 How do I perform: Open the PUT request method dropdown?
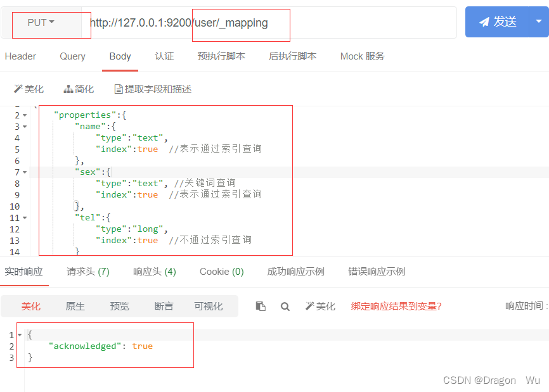click(x=41, y=22)
